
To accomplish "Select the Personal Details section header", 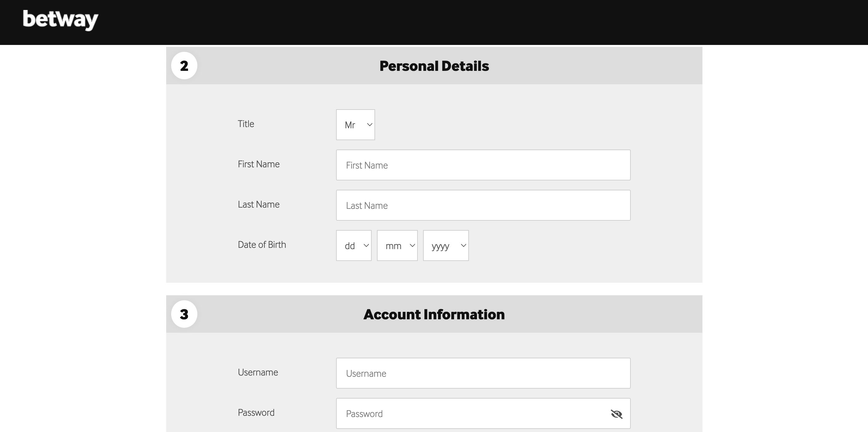I will [x=434, y=66].
